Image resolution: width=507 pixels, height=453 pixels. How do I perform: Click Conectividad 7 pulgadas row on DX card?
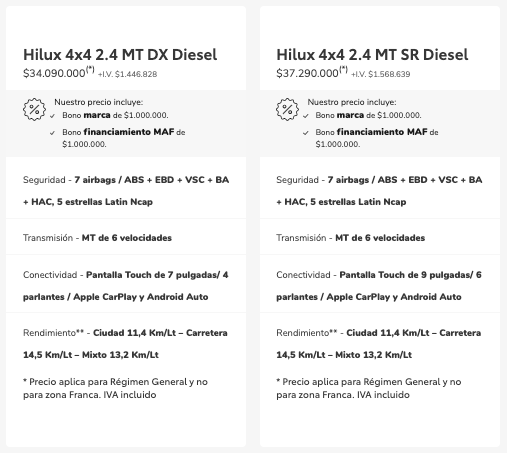[x=126, y=286]
